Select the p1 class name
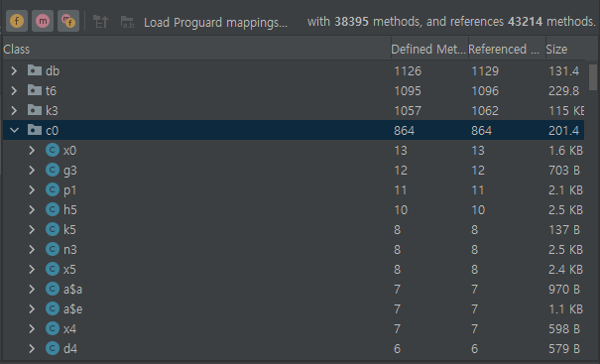This screenshot has width=600, height=364. (70, 190)
